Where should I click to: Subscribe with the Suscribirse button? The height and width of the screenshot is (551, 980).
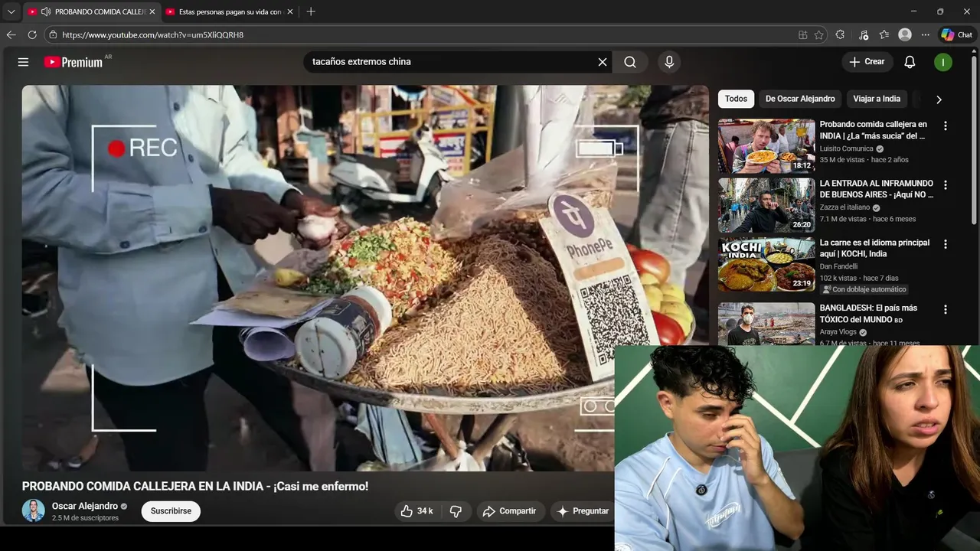171,511
